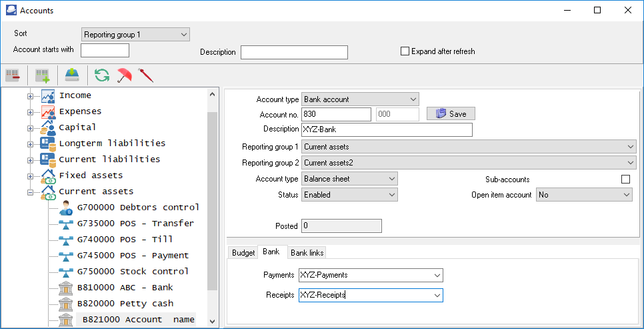Open the Reporting group 2 dropdown
This screenshot has height=329, width=644.
tap(469, 163)
